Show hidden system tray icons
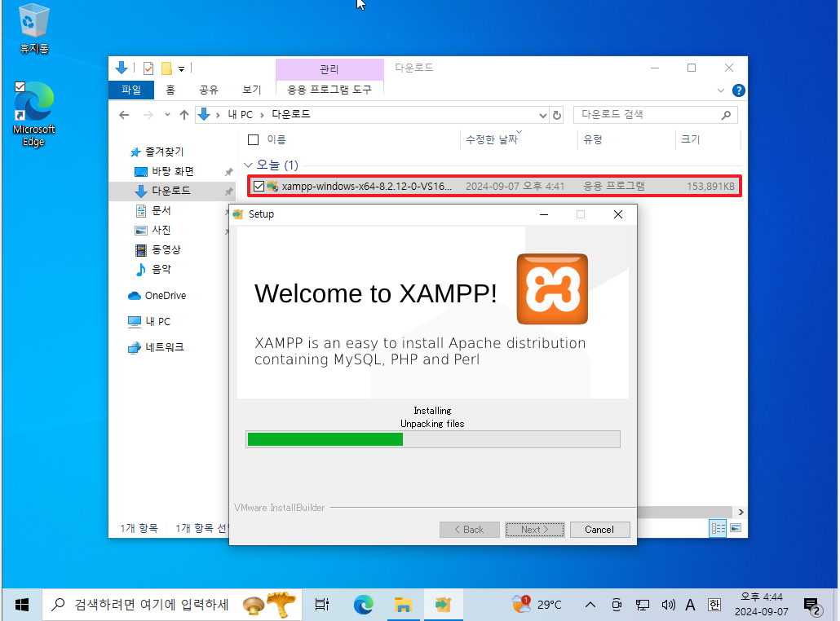Image resolution: width=840 pixels, height=621 pixels. (590, 605)
